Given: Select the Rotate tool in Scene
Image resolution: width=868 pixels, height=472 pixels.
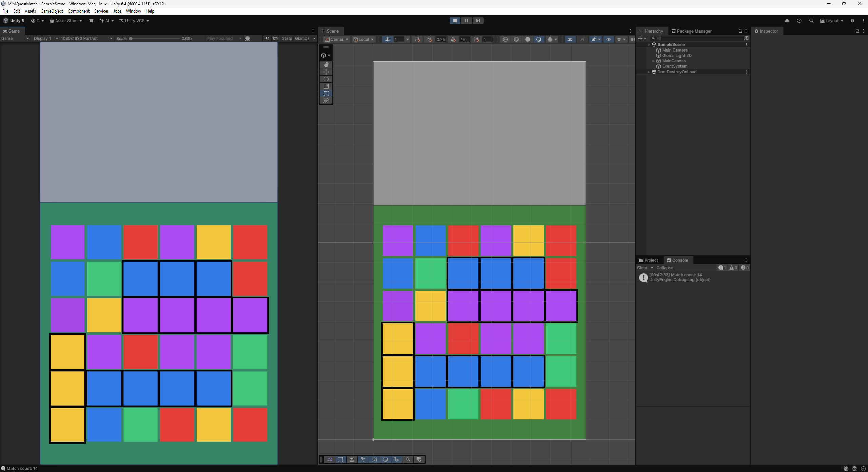Looking at the screenshot, I should (326, 79).
